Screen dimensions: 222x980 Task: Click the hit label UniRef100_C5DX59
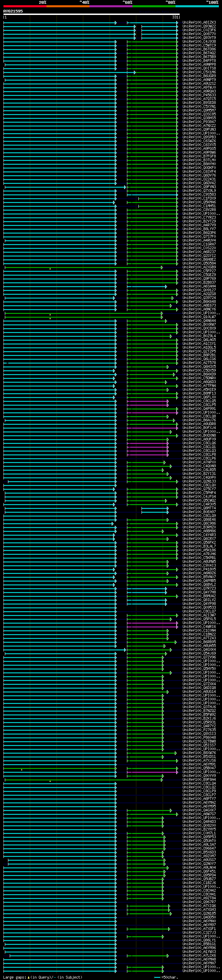pos(199,370)
